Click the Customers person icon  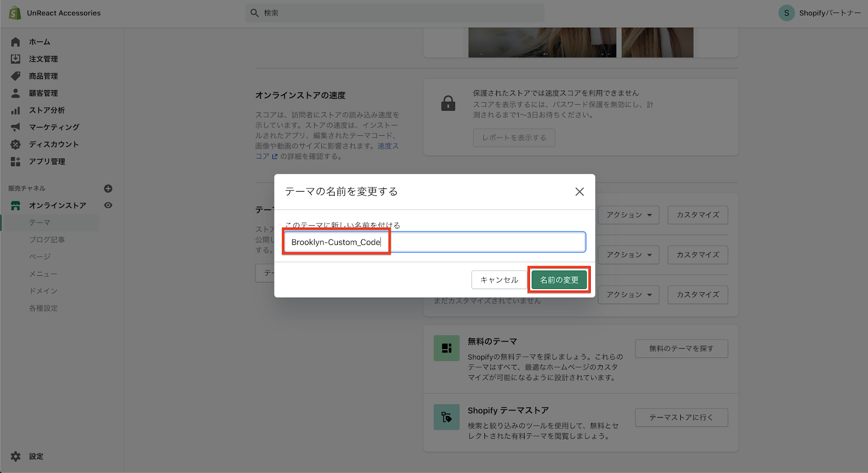16,93
